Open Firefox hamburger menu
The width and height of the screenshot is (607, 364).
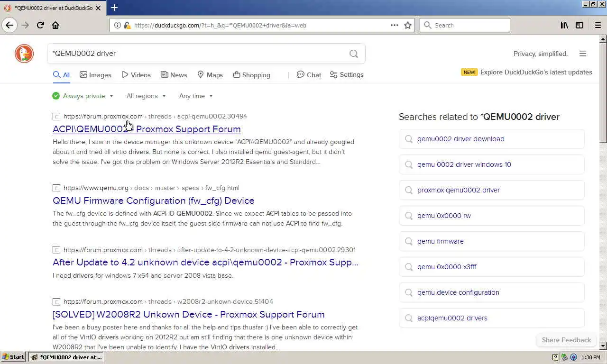click(598, 25)
